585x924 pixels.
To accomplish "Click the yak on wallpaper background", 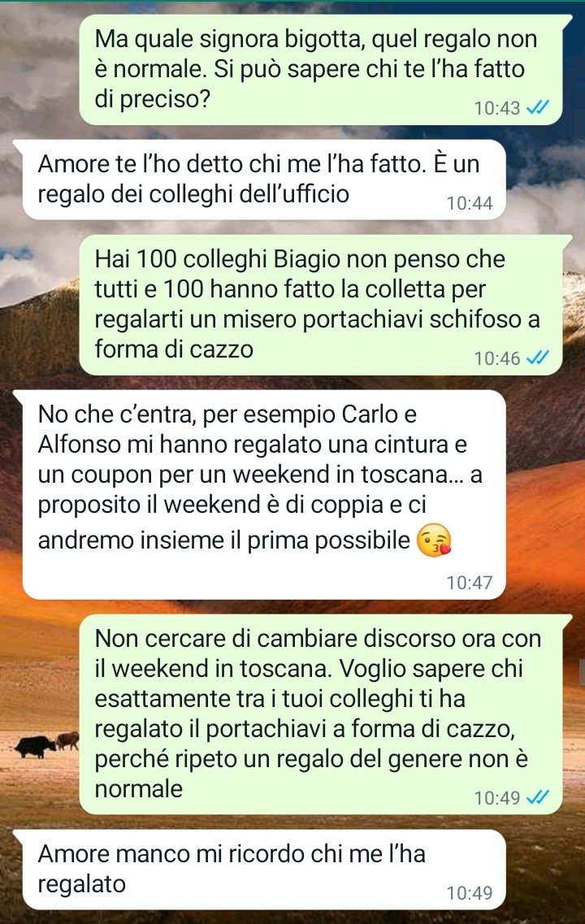I will coord(36,746).
